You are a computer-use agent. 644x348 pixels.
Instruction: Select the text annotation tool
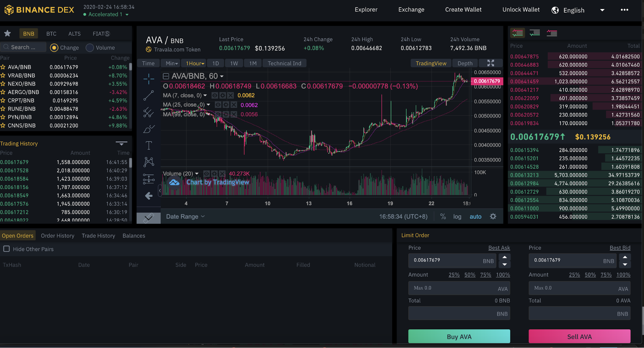(x=149, y=145)
